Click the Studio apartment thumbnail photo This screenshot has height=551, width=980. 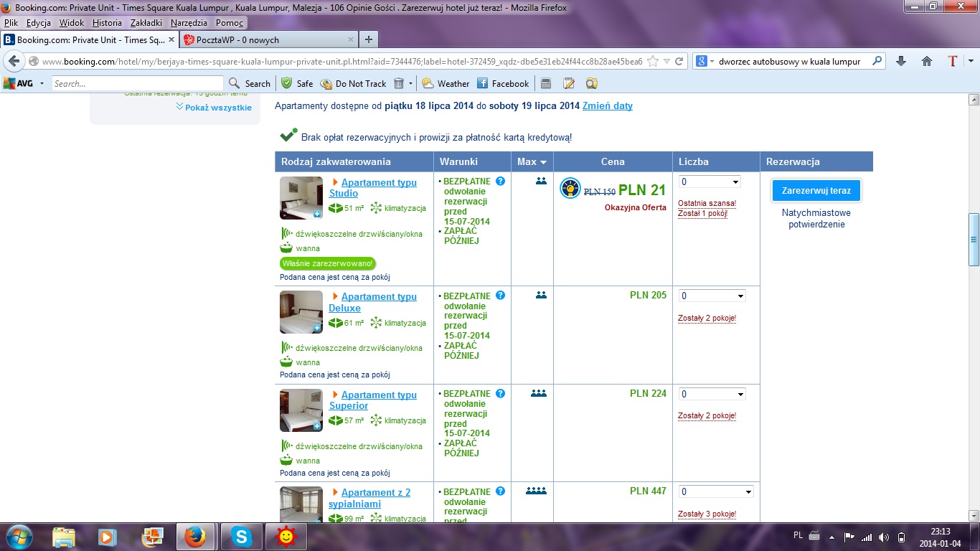pyautogui.click(x=301, y=197)
